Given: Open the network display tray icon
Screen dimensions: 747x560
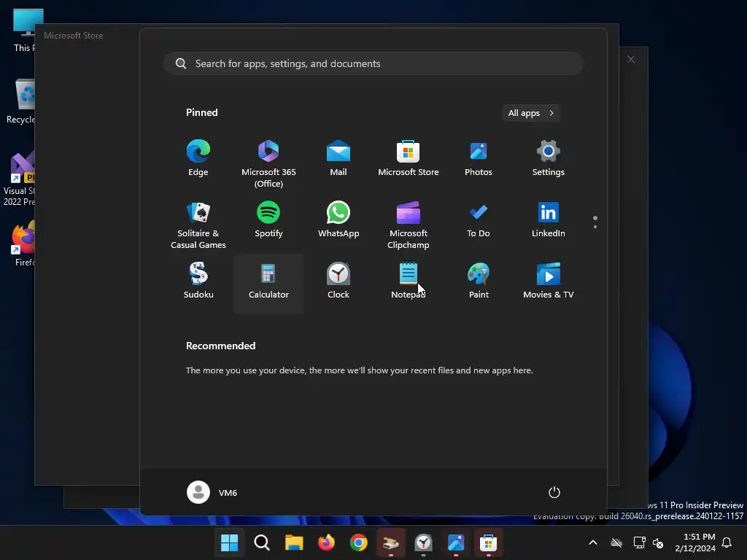Looking at the screenshot, I should click(639, 542).
